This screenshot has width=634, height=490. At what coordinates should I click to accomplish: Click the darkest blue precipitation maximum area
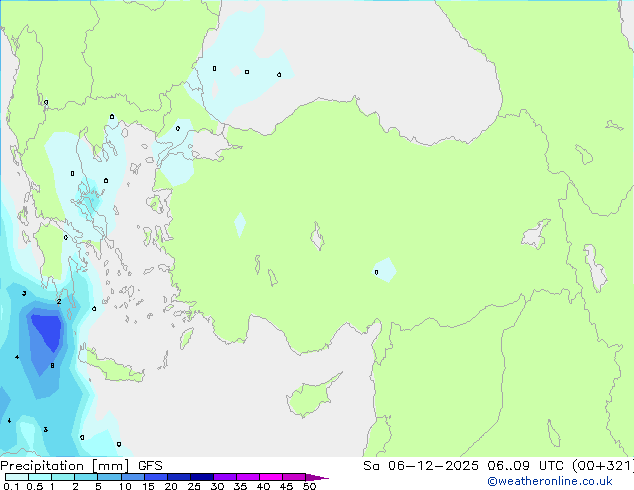48,332
